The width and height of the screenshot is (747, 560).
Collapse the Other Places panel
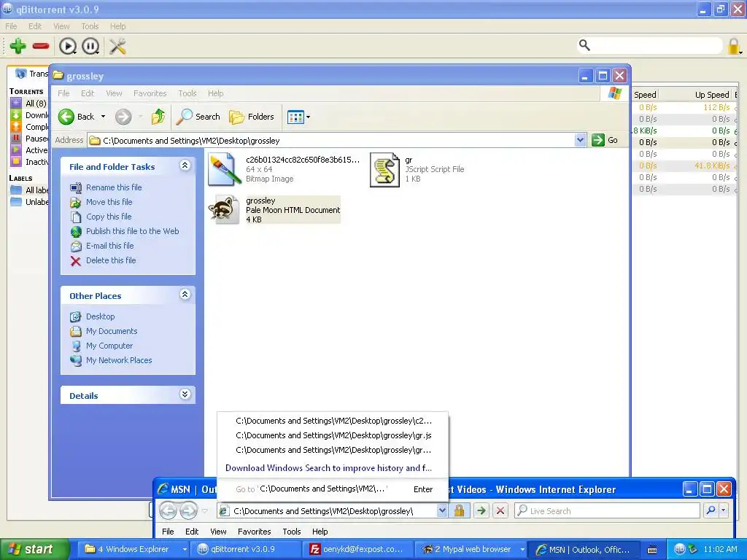(185, 295)
